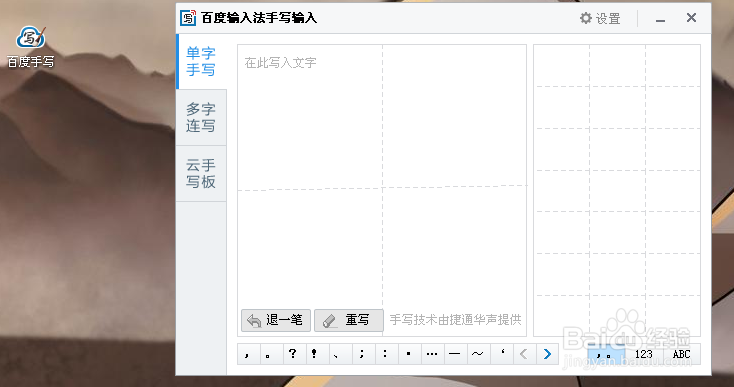Close the 百度输入法手写输入 window
This screenshot has width=734, height=387.
click(x=691, y=18)
